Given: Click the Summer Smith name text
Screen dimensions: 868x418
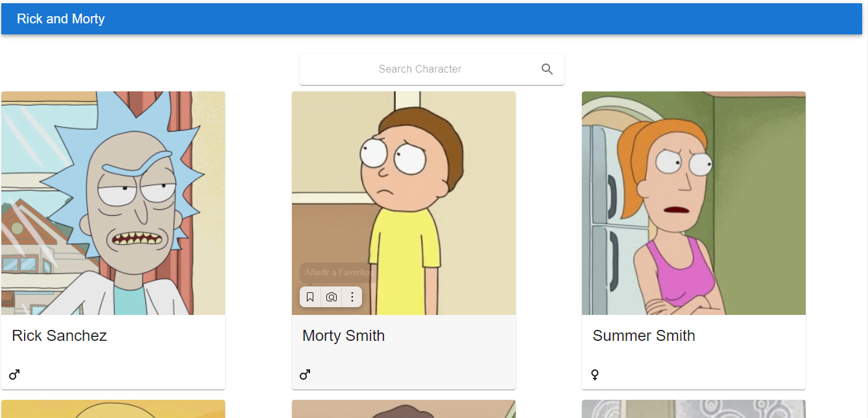Looking at the screenshot, I should [x=644, y=336].
